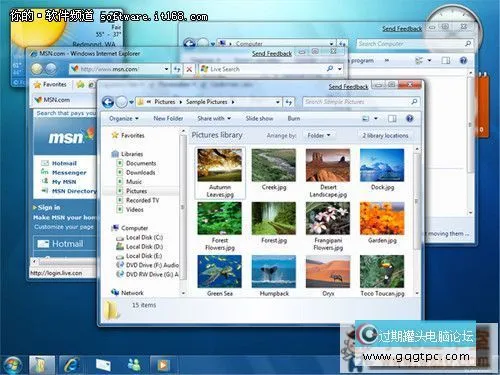The height and width of the screenshot is (375, 500).
Task: Expand address bar history in Pictures window
Action: pyautogui.click(x=278, y=102)
